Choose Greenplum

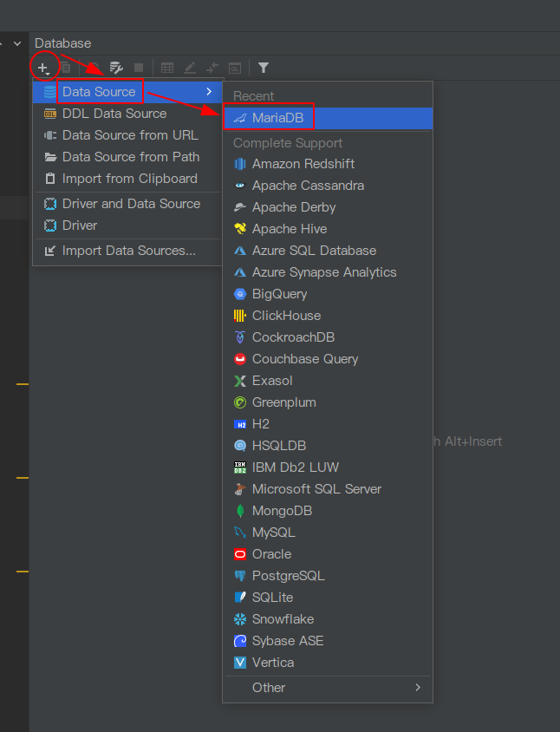[x=328, y=402]
